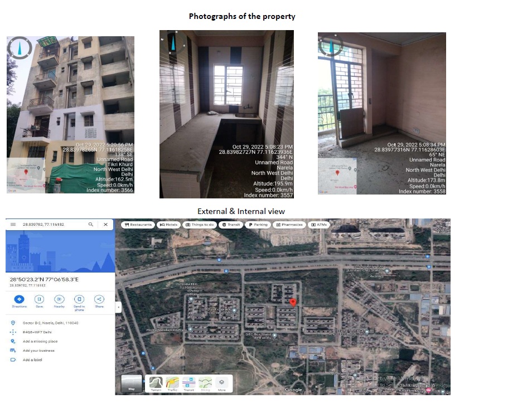The height and width of the screenshot is (413, 532).
Task: Click Add a missing place
Action: (40, 341)
